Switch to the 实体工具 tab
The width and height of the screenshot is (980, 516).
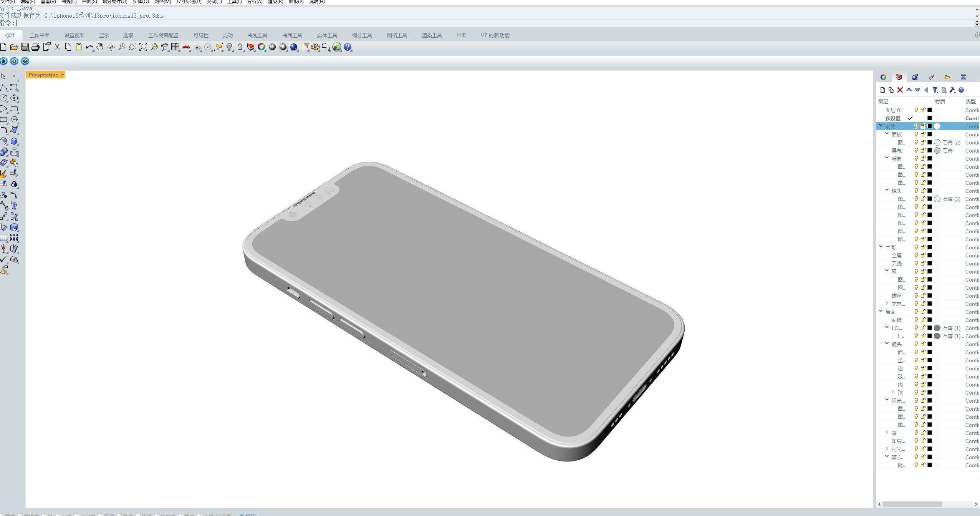(x=327, y=35)
